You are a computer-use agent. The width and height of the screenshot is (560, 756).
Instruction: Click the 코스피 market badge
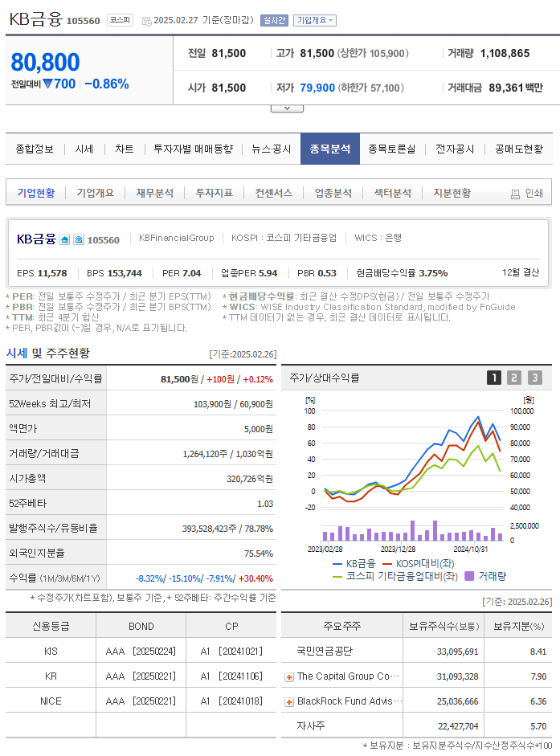(x=120, y=20)
